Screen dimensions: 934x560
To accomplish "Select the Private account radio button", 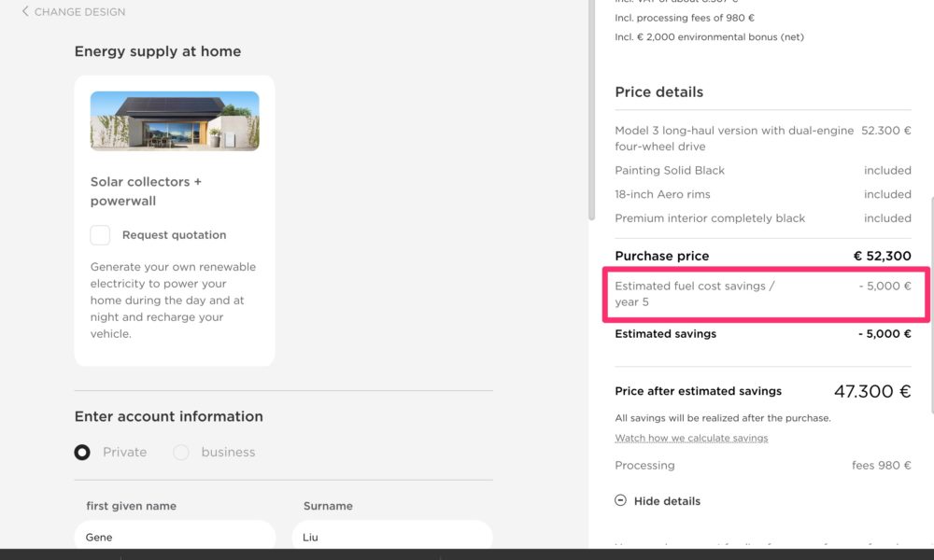I will tap(82, 453).
